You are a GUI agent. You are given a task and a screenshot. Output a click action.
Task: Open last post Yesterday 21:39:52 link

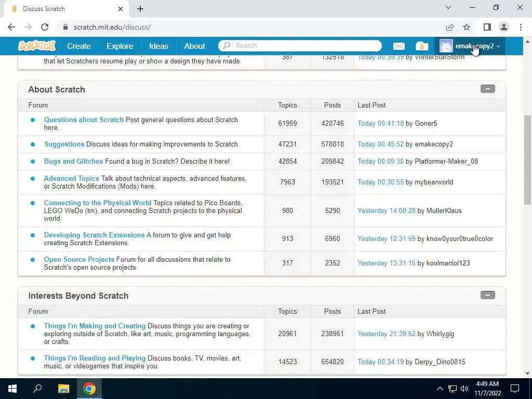coord(386,334)
